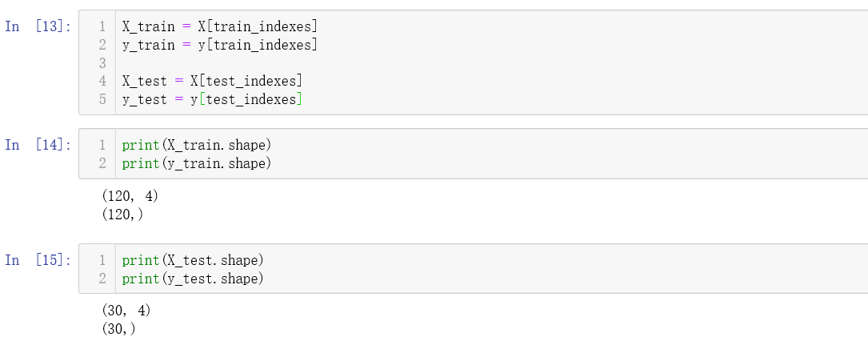The height and width of the screenshot is (353, 868).
Task: Select the In [13] cell prompt
Action: [37, 26]
